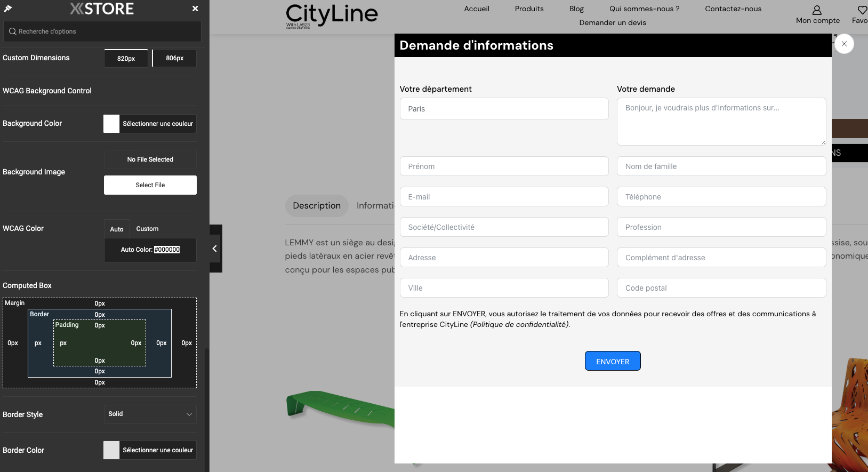Close the Demande d'informations popup
Screen dimensions: 868x472
coord(844,44)
